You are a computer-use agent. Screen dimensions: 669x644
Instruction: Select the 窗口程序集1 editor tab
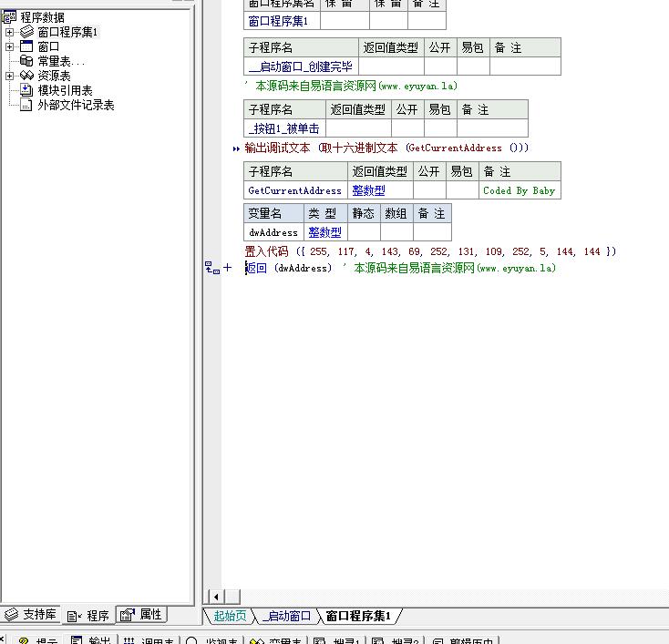click(358, 616)
